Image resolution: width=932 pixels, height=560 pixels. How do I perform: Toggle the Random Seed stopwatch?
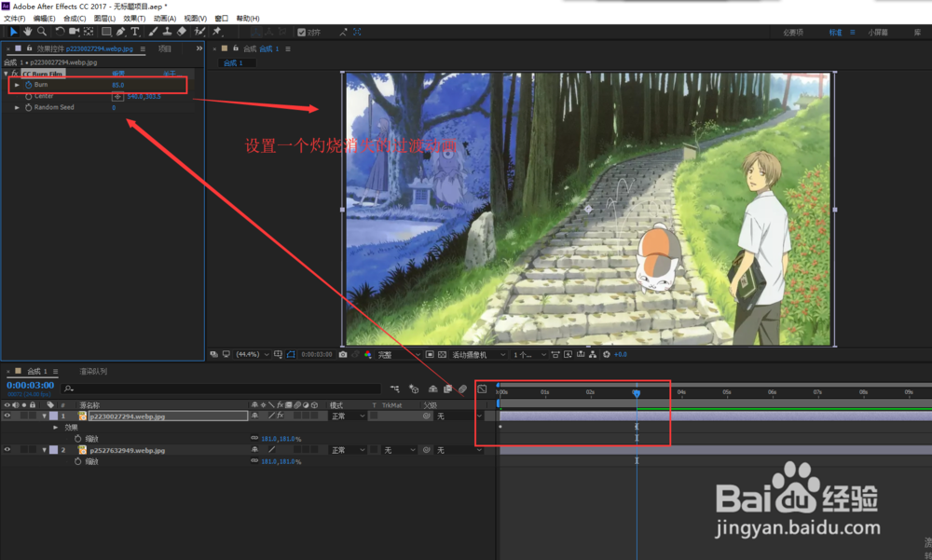29,107
